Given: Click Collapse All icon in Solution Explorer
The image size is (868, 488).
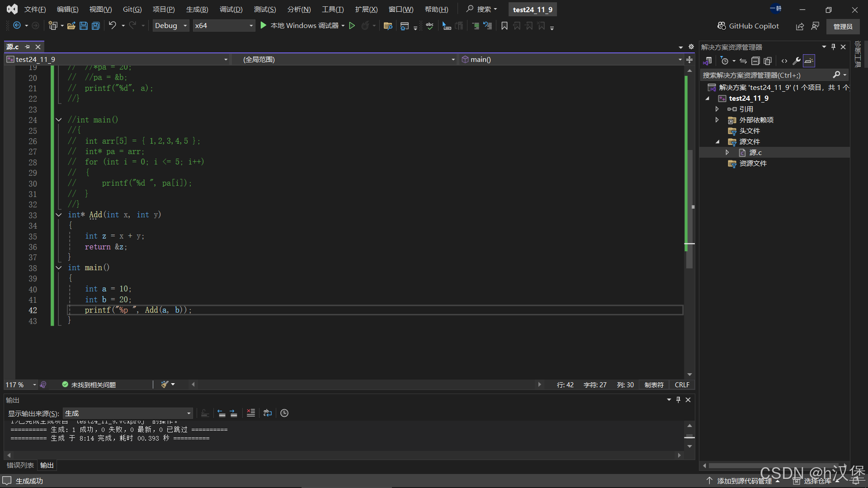Looking at the screenshot, I should click(755, 61).
